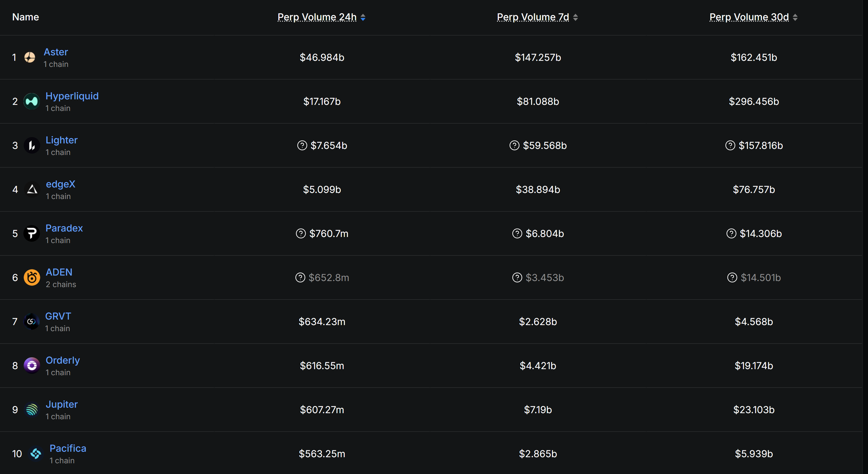Image resolution: width=868 pixels, height=474 pixels.
Task: Open the Hyperliquid protocol link
Action: [72, 96]
